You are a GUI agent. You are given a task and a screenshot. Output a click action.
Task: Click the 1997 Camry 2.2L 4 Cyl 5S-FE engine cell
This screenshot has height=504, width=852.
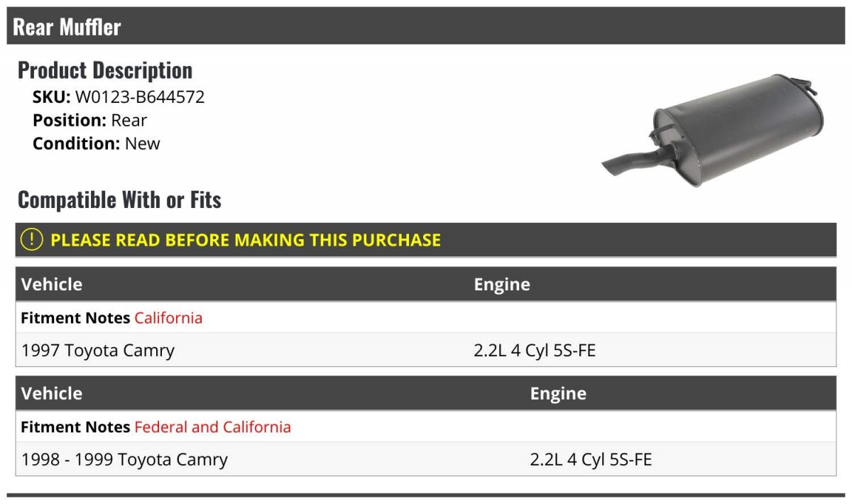click(x=535, y=351)
